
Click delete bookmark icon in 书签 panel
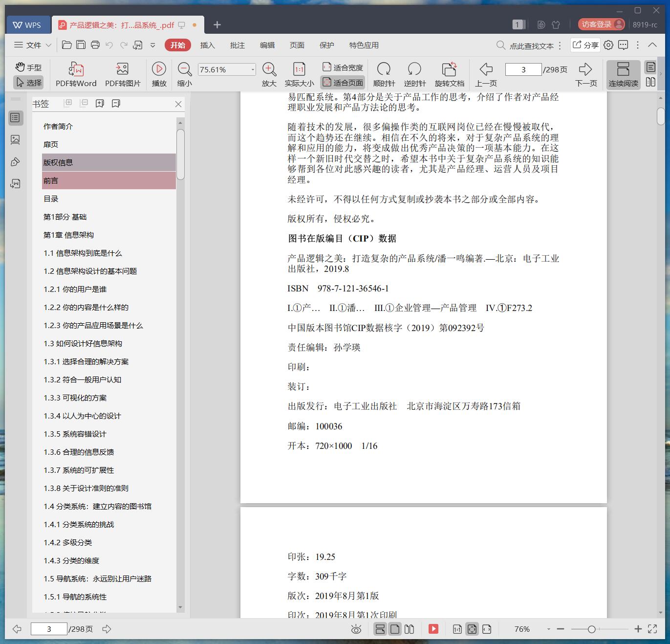116,103
